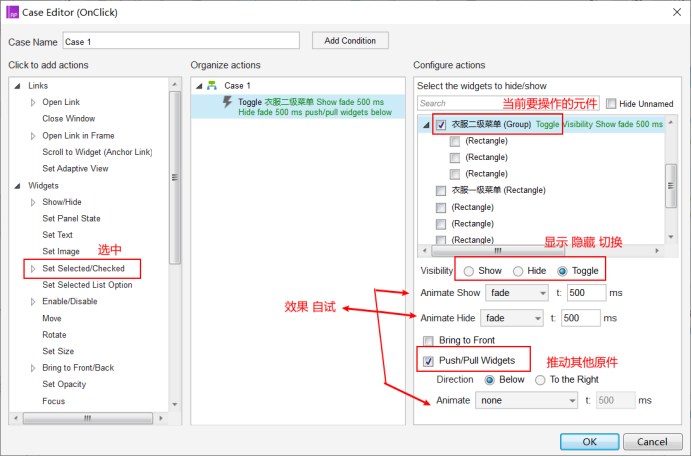
Task: Click the actions list scroll down arrow
Action: (x=175, y=405)
